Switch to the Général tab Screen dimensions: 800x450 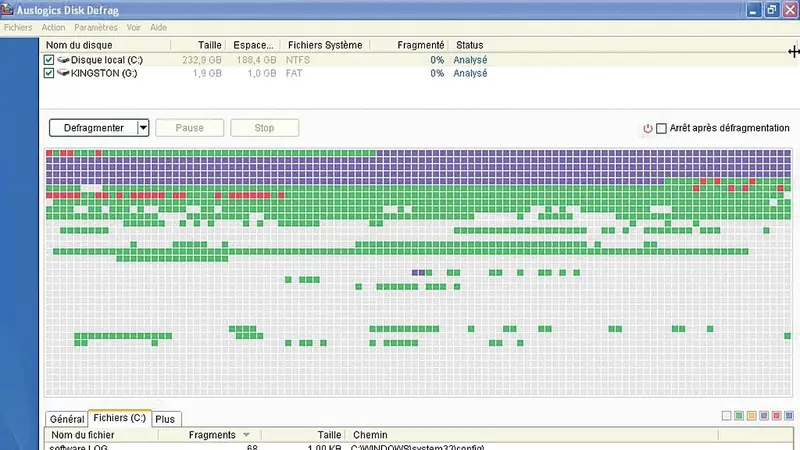tap(67, 419)
